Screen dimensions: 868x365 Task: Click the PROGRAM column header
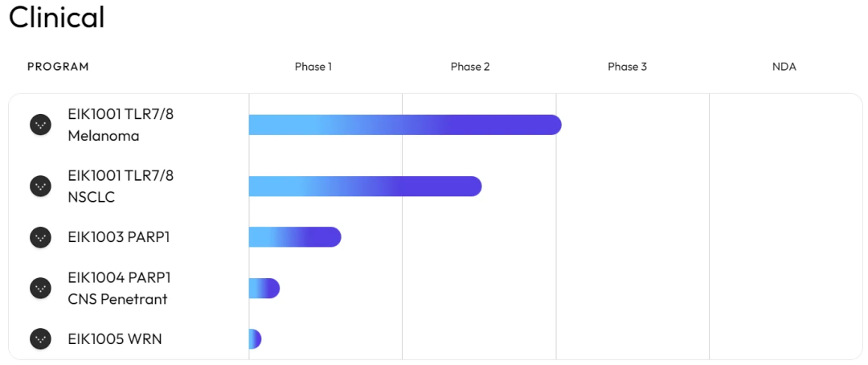pyautogui.click(x=58, y=67)
